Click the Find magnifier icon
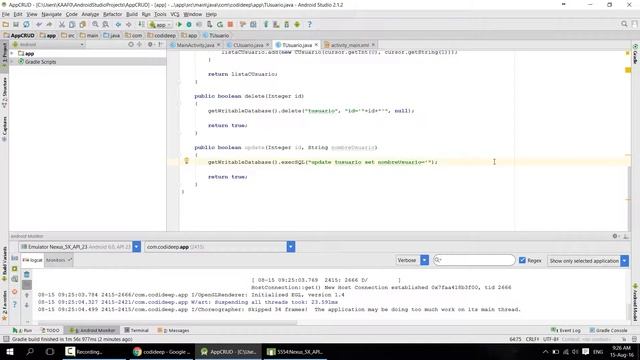Viewport: 640px width, 360px height. pos(95,24)
